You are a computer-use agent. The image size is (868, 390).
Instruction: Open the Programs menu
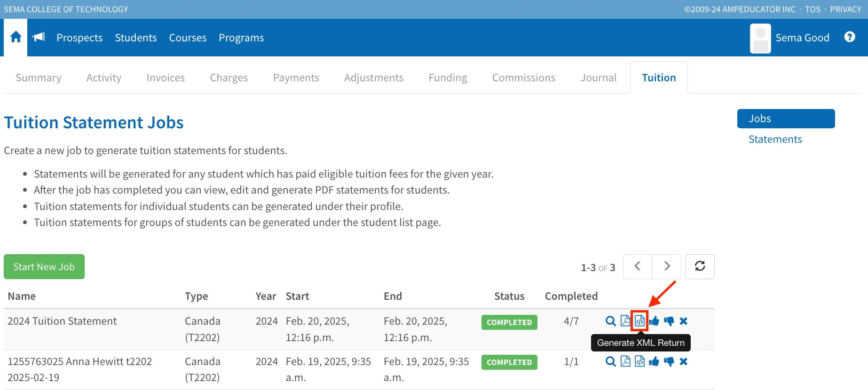[x=241, y=38]
